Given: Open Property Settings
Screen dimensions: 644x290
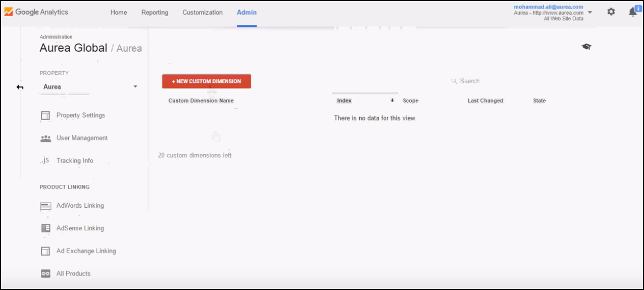Looking at the screenshot, I should pos(81,115).
